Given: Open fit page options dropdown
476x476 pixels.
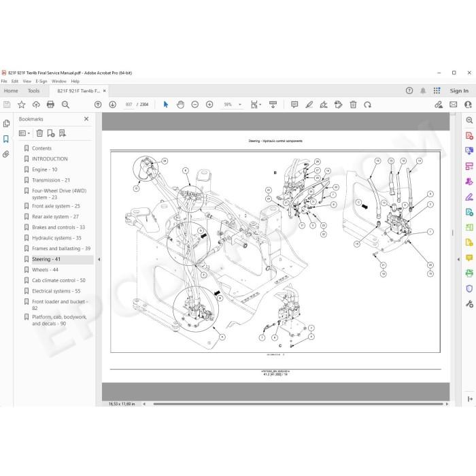Looking at the screenshot, I should pyautogui.click(x=256, y=105).
